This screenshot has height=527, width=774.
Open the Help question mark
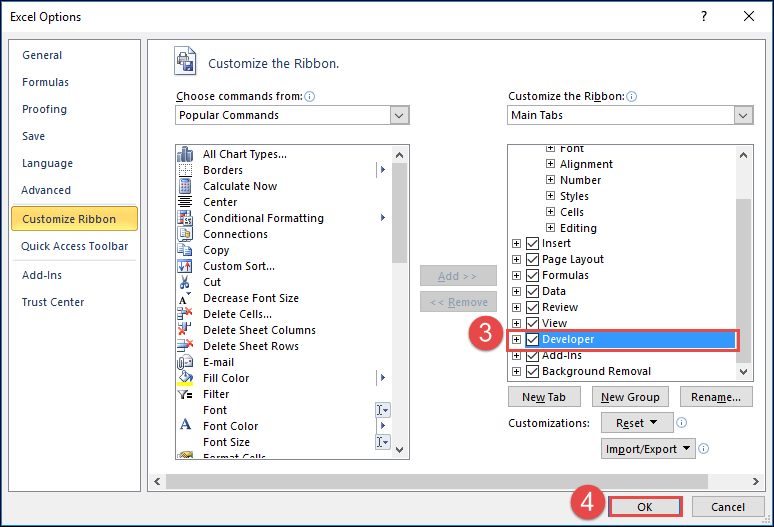704,16
